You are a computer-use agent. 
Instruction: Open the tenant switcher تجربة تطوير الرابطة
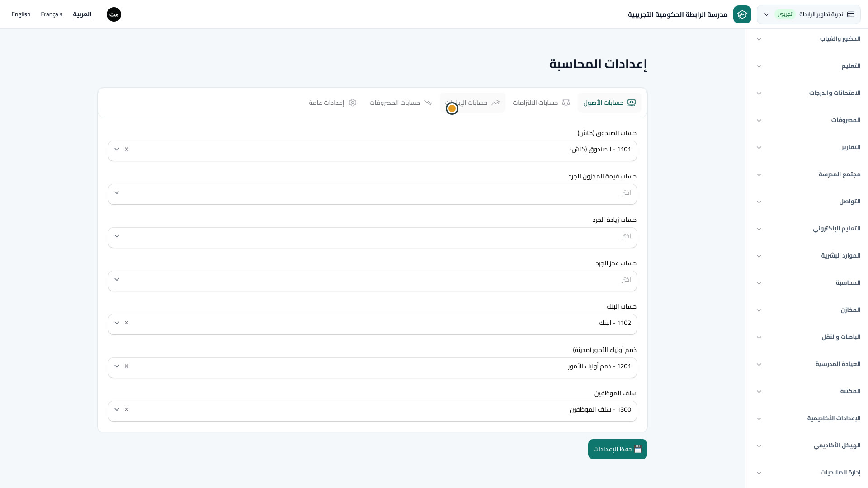click(808, 14)
